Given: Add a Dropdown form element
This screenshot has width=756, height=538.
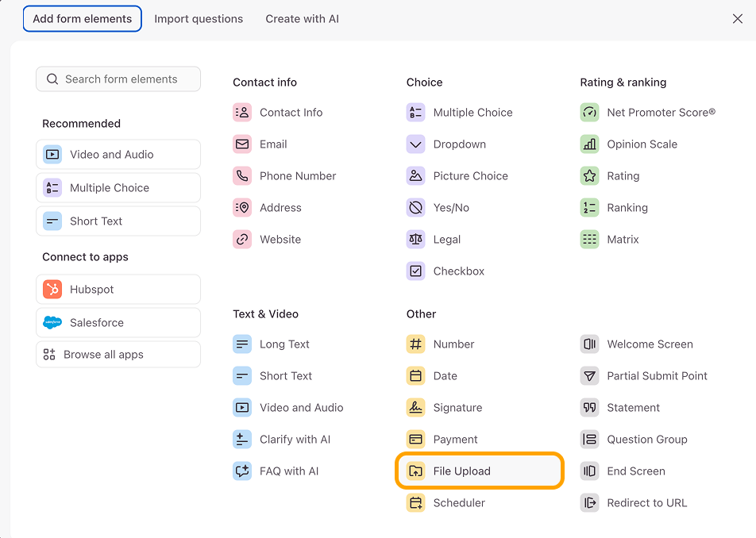Looking at the screenshot, I should point(446,144).
